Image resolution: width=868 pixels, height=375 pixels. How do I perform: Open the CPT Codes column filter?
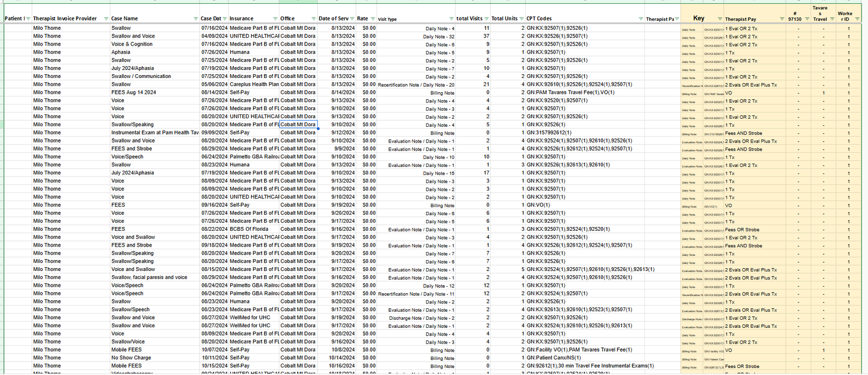coord(641,19)
